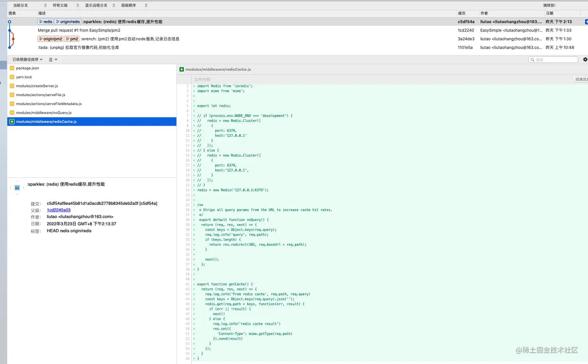Screen dimensions: 588x364
Task: Click the graph node for commit 1101e5a
Action: (10, 47)
